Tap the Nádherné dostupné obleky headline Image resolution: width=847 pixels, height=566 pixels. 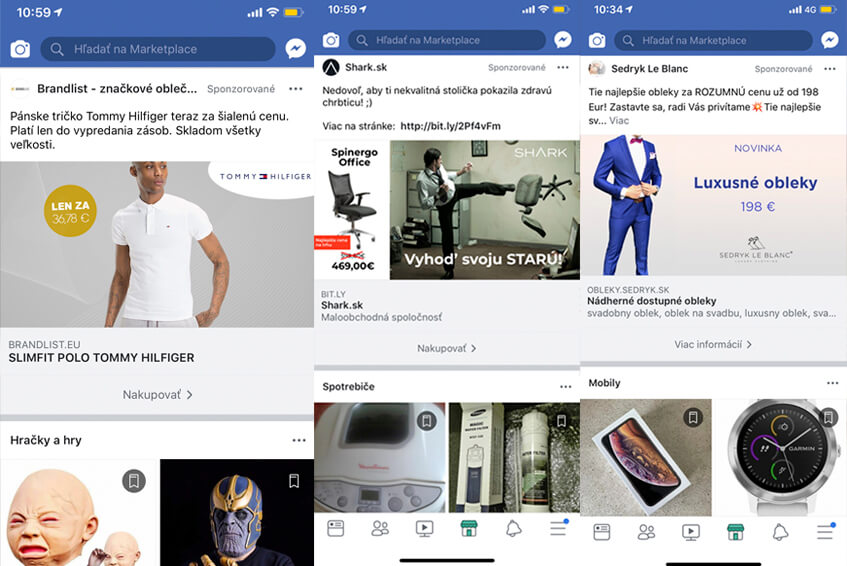click(651, 301)
